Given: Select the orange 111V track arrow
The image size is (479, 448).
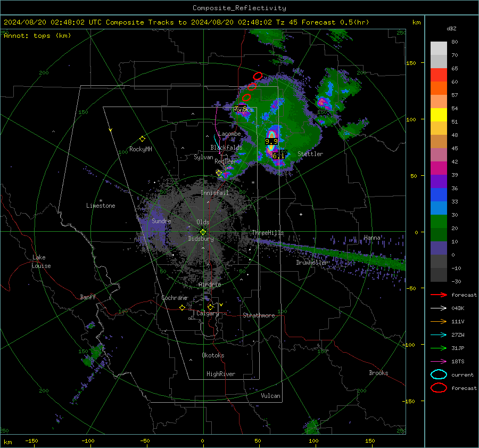Looking at the screenshot, I should pyautogui.click(x=439, y=321).
